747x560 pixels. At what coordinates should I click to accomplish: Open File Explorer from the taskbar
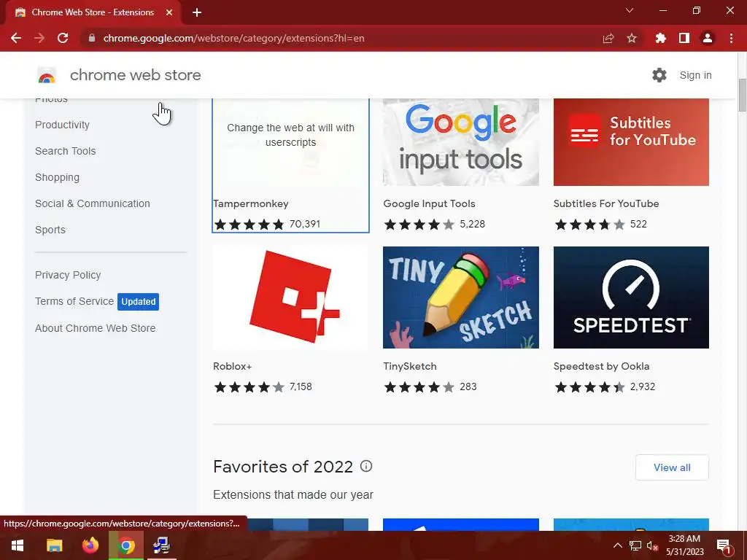[54, 545]
